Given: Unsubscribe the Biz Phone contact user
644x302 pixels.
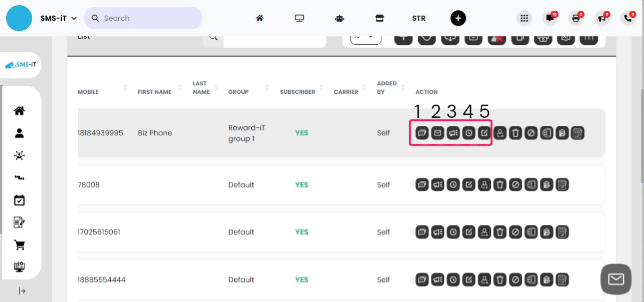Looking at the screenshot, I should click(500, 133).
